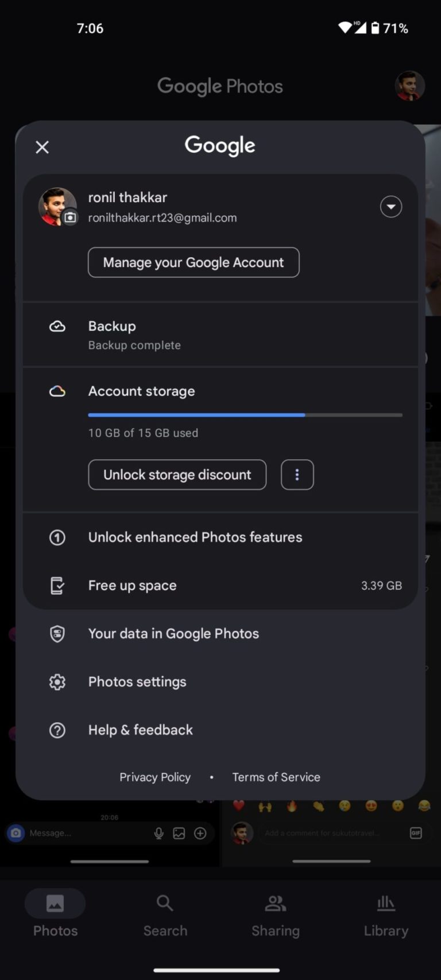Viewport: 441px width, 980px height.
Task: Click the Account storage cloud icon
Action: click(x=57, y=391)
